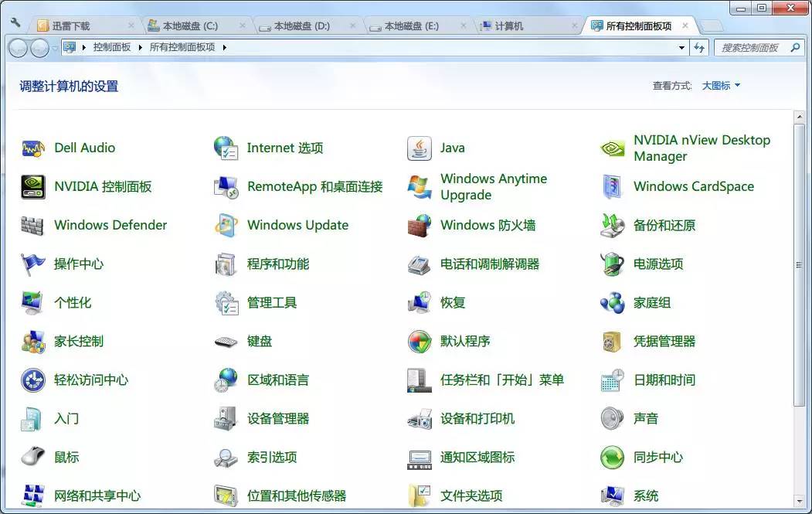Go back with the Back button
Image resolution: width=812 pixels, height=514 pixels.
pos(18,48)
